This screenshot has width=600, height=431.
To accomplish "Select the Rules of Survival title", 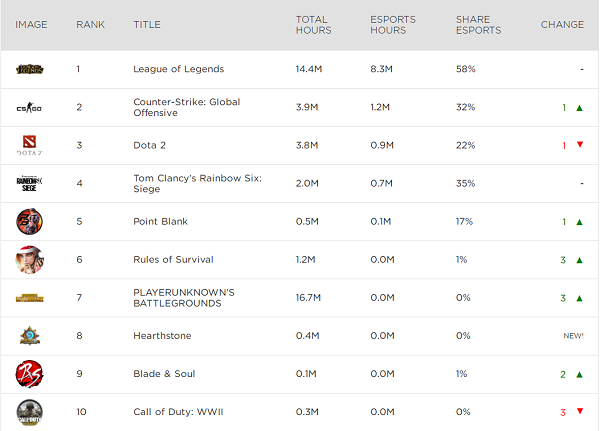I will 173,260.
